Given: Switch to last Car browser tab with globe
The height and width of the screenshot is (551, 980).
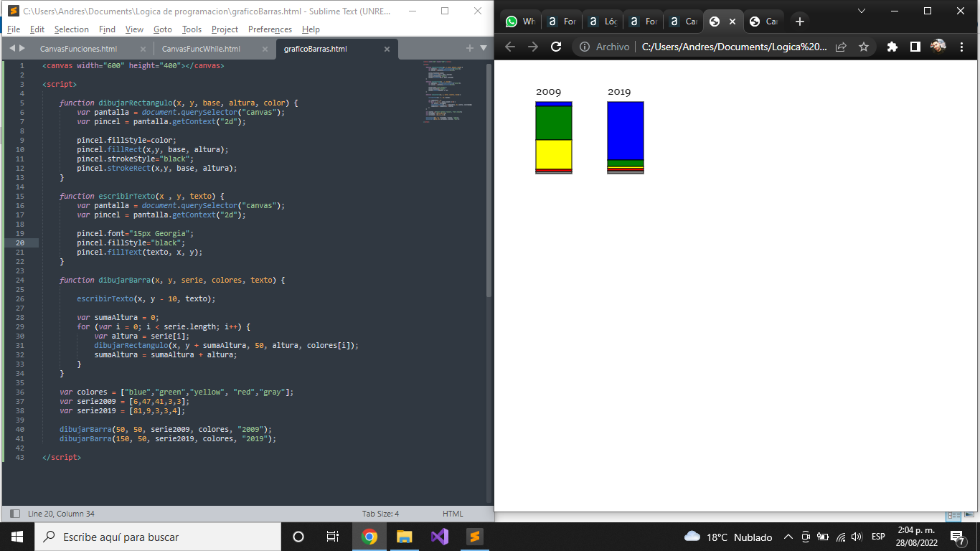Looking at the screenshot, I should [x=763, y=22].
